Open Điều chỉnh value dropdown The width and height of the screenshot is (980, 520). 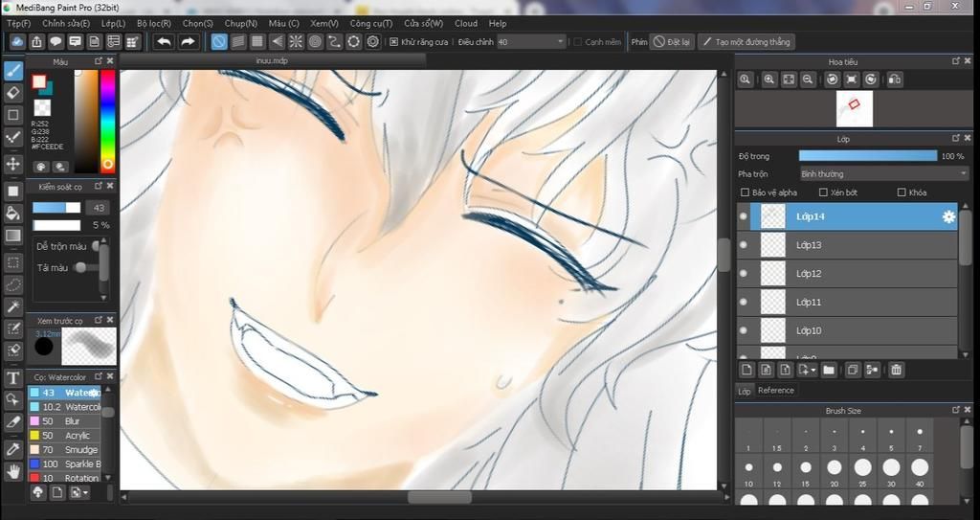click(531, 42)
